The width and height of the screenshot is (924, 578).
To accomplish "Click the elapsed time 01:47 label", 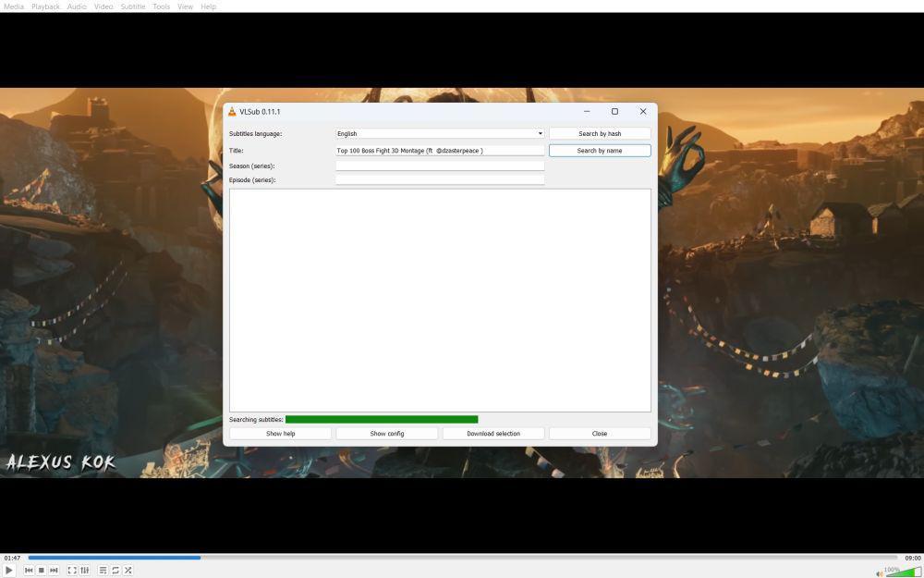I will point(12,558).
